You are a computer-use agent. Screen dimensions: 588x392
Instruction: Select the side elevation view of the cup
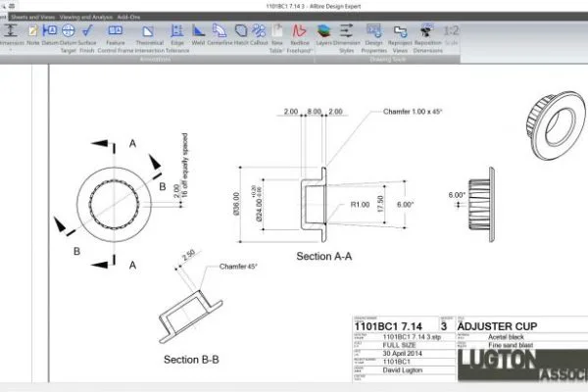[x=481, y=205]
